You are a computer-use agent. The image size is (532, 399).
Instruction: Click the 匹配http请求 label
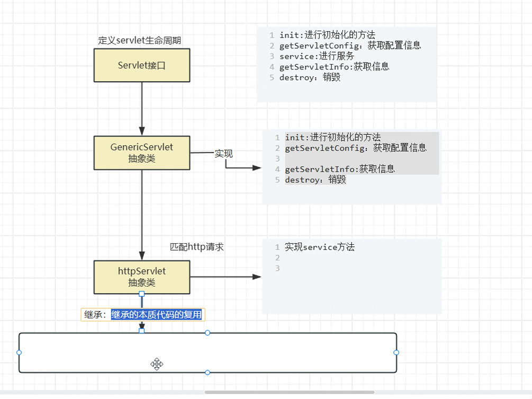[x=197, y=247]
